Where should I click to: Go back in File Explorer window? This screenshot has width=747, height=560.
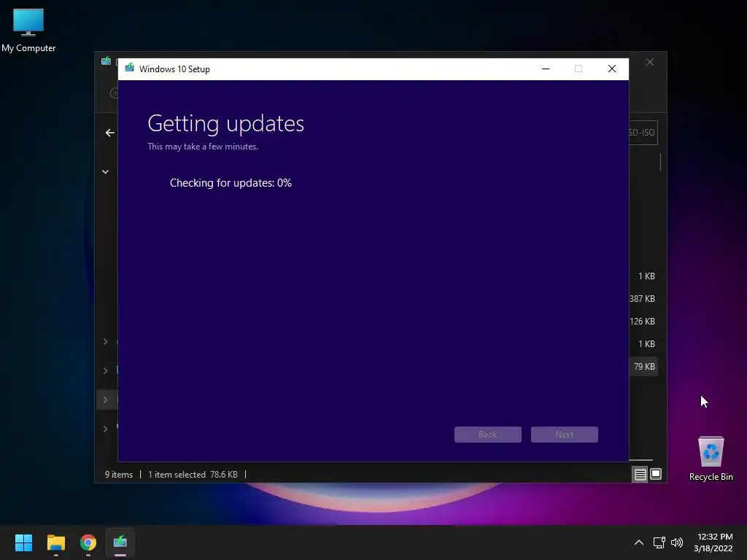coord(110,133)
